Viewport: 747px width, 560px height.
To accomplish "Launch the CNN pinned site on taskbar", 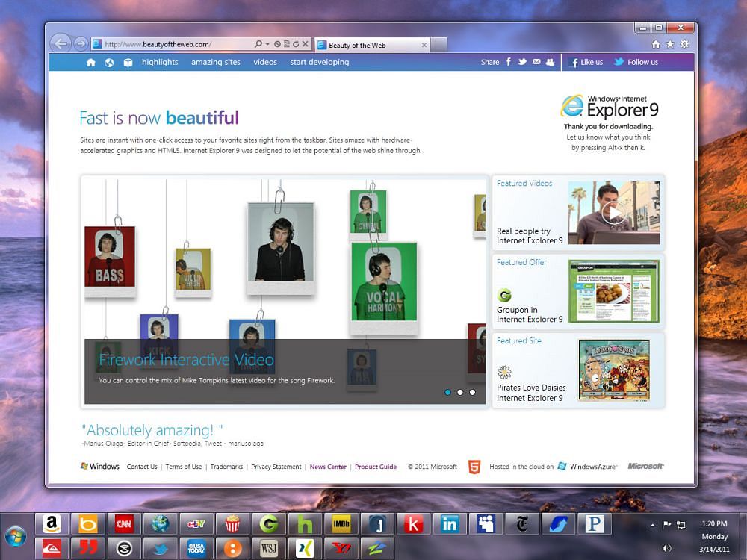I will pyautogui.click(x=124, y=524).
